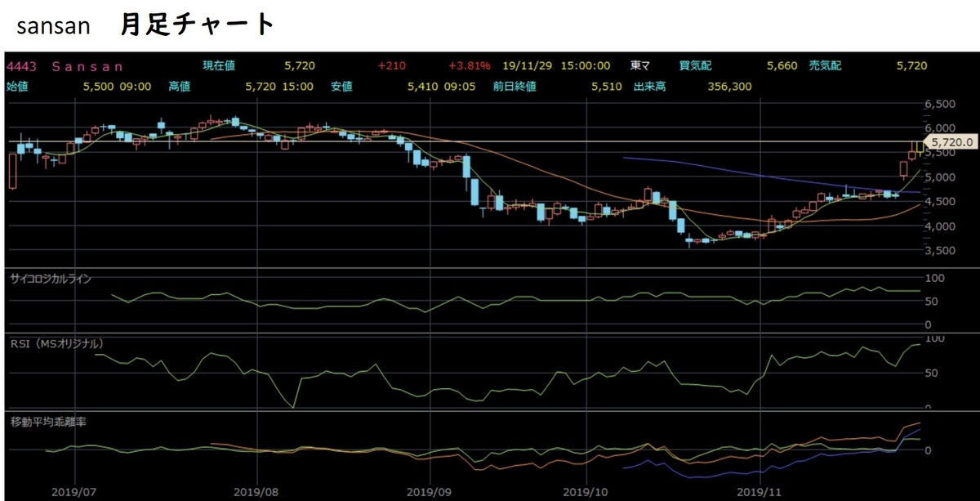Click the 2019/10 date axis label
This screenshot has width=980, height=501.
[587, 492]
